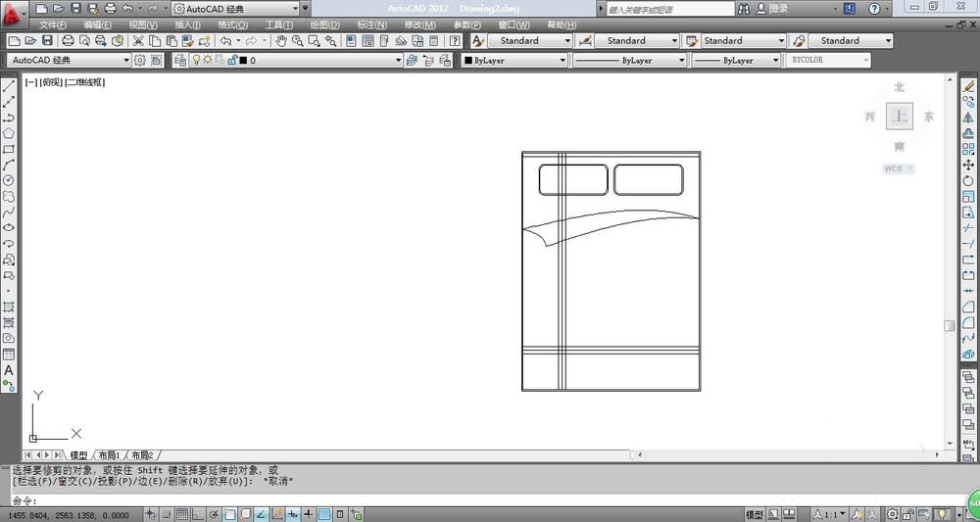The width and height of the screenshot is (980, 522).
Task: Click the Plot (print) icon in standard toolbar
Action: pos(68,41)
